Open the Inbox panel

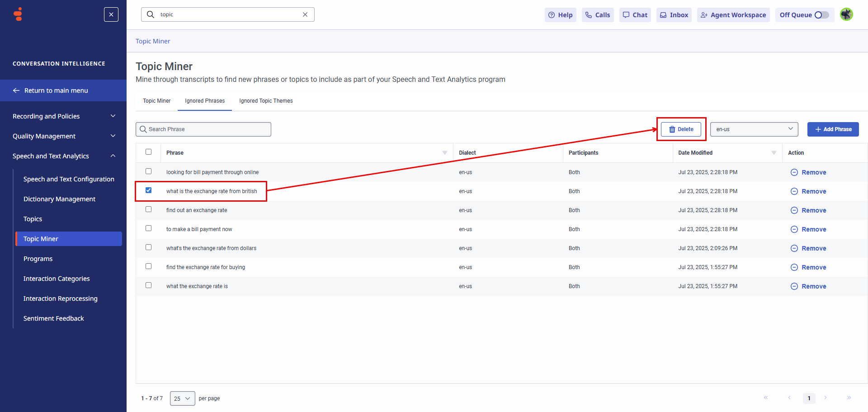(x=674, y=15)
